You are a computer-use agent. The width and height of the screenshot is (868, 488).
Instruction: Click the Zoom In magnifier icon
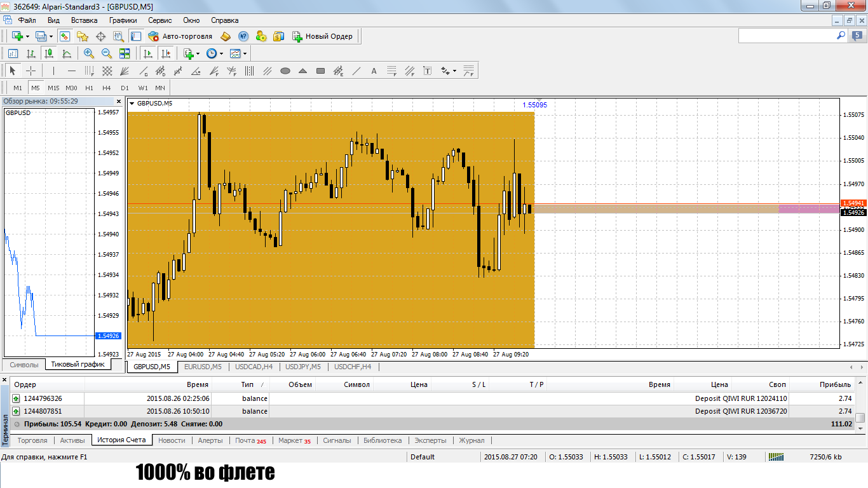pyautogui.click(x=89, y=53)
